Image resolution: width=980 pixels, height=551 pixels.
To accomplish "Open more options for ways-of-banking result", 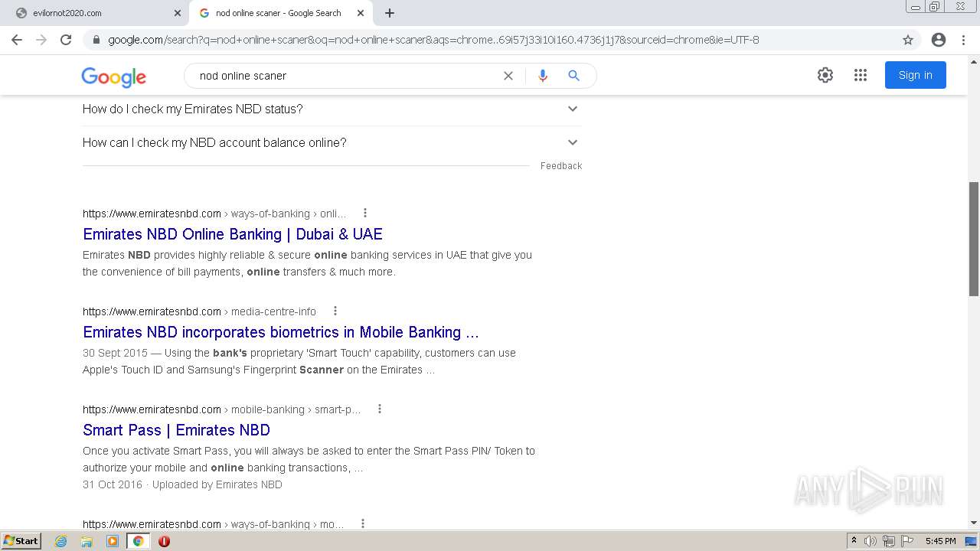I will pyautogui.click(x=365, y=213).
